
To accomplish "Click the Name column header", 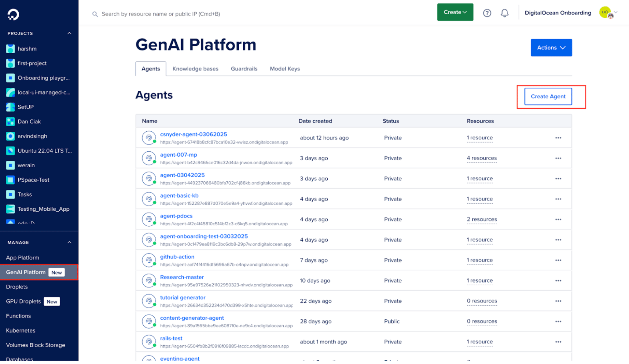I will point(149,121).
